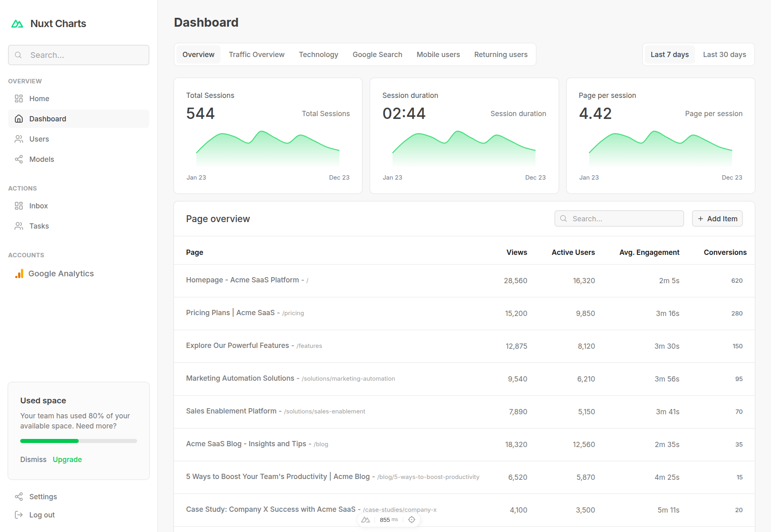
Task: Click the 544 total sessions number
Action: pyautogui.click(x=200, y=113)
